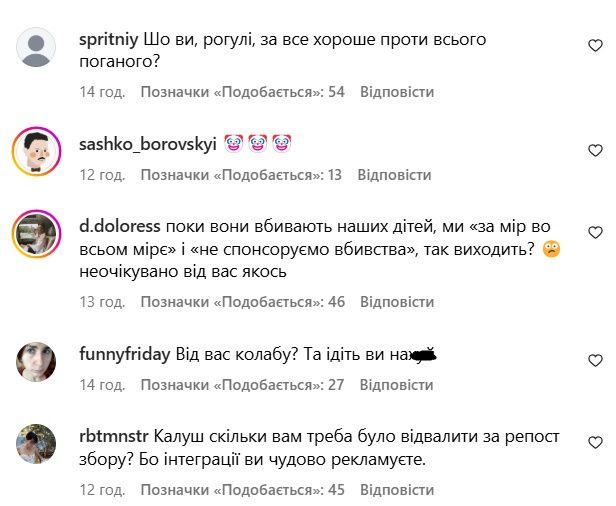Like the comment by spritniy
Screen dimensions: 616x506
click(x=595, y=46)
